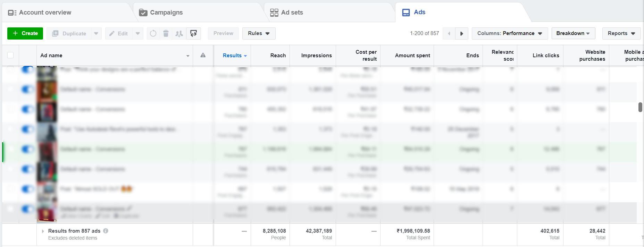Open the Columns: Performance dropdown
The image size is (644, 247).
coord(509,33)
